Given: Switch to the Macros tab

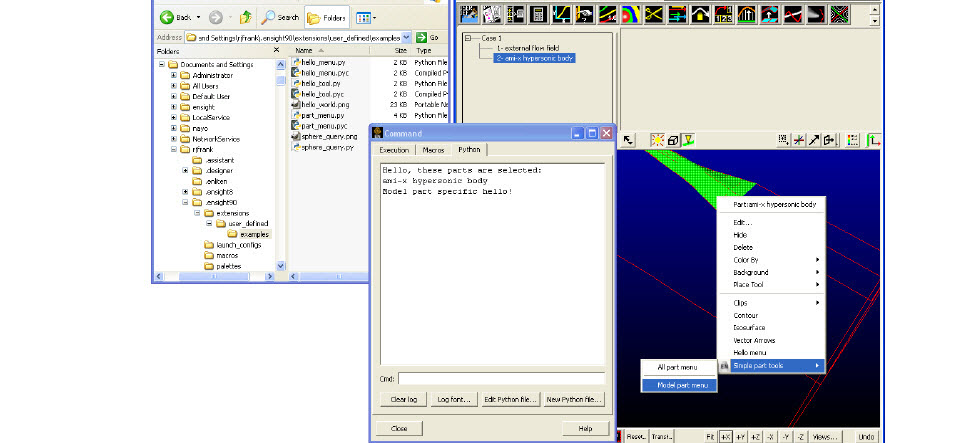Looking at the screenshot, I should [433, 150].
